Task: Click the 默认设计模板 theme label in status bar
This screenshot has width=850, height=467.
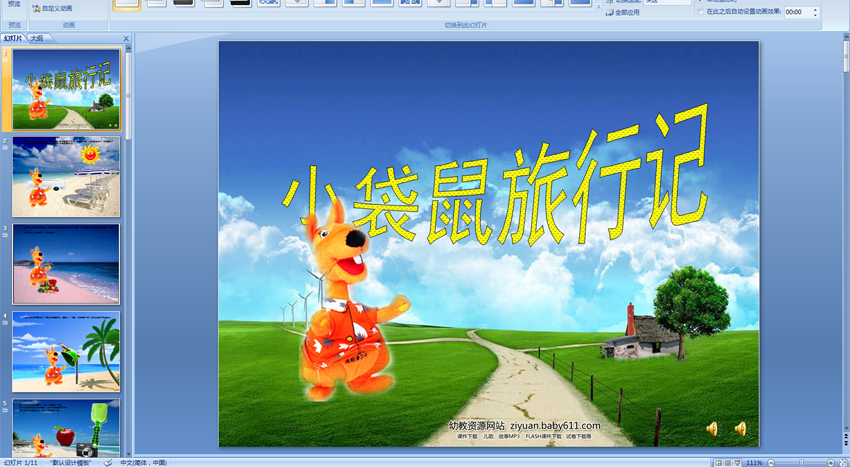Action: [x=72, y=462]
